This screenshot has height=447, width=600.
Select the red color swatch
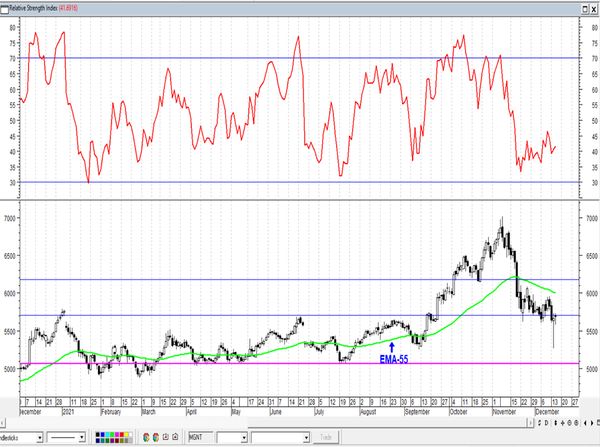click(122, 434)
